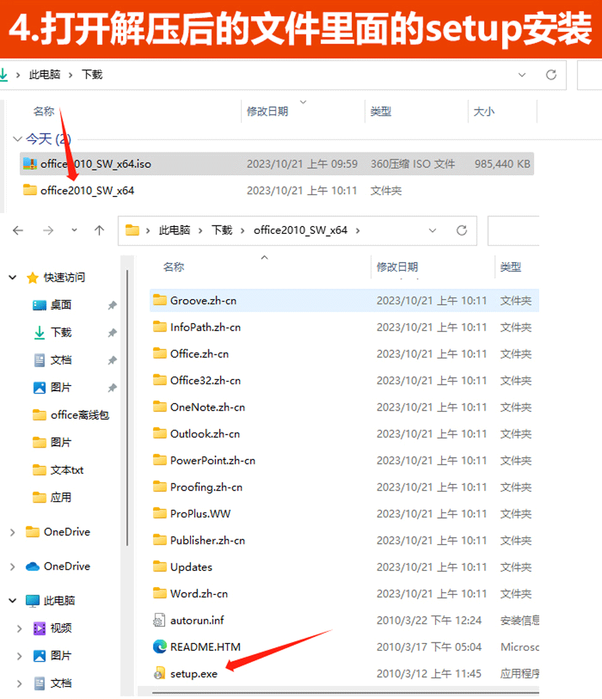
Task: Sort lower file list by 修改日期 column
Action: [x=397, y=267]
